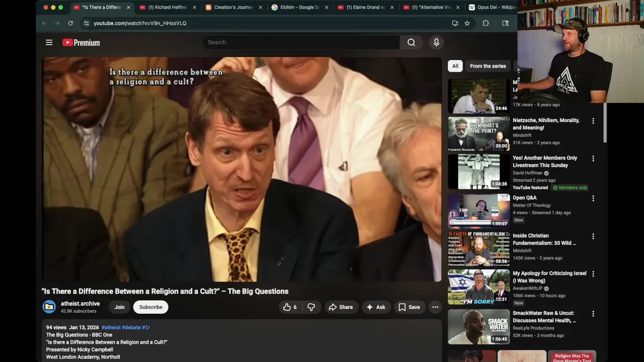Close the Elohim Google Search tab
Screen dimensions: 644x362
(326, 8)
